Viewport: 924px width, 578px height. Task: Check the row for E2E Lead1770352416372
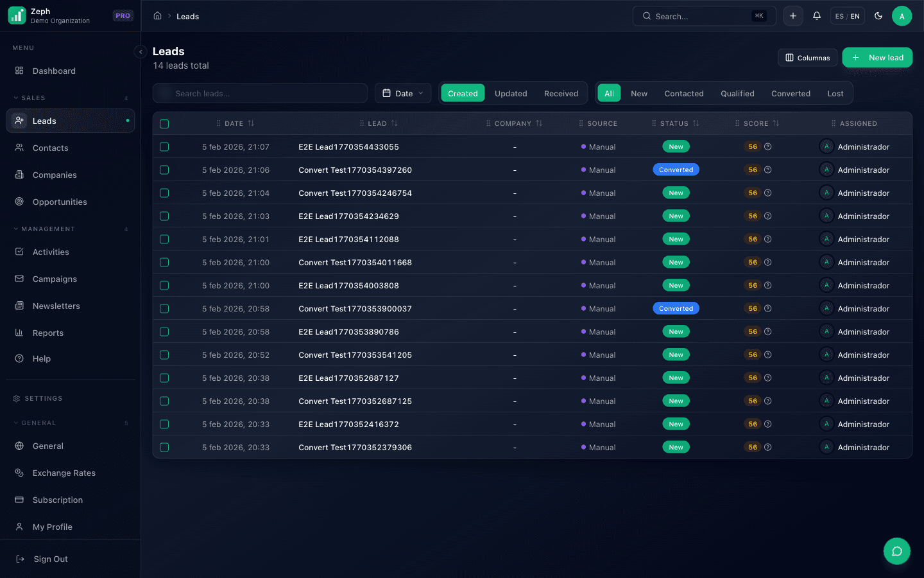pos(164,425)
